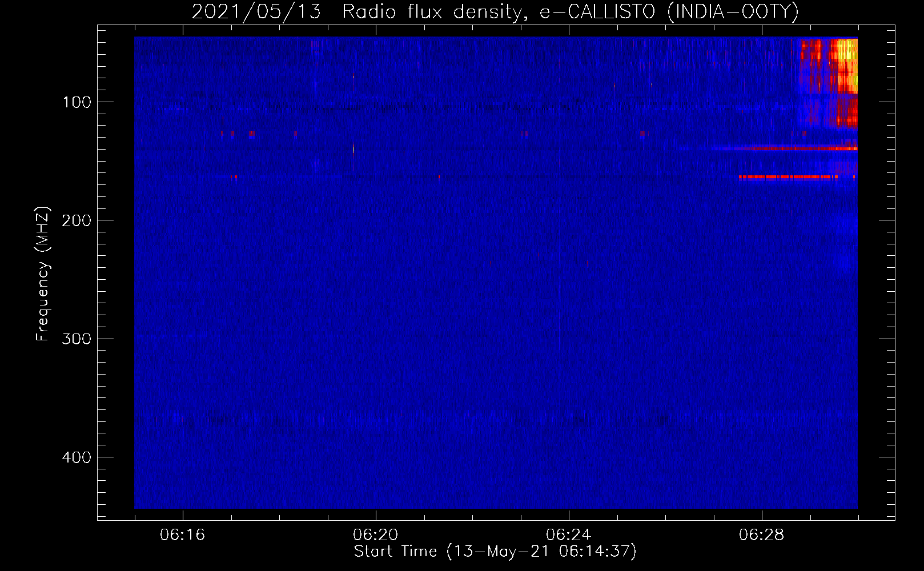Click the 06:20 time tick label
The height and width of the screenshot is (571, 924).
[x=376, y=535]
